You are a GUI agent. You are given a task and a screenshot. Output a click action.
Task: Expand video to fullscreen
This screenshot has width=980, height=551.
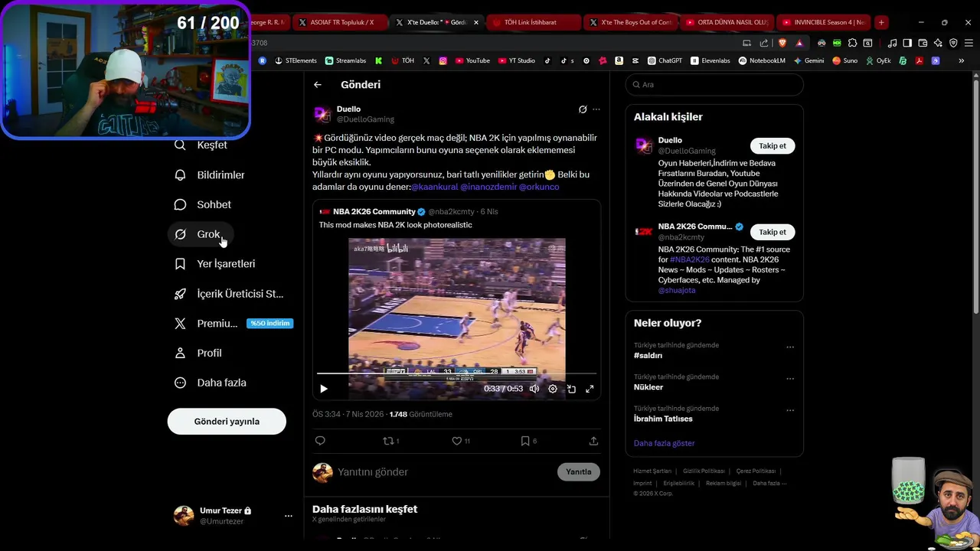click(x=590, y=389)
